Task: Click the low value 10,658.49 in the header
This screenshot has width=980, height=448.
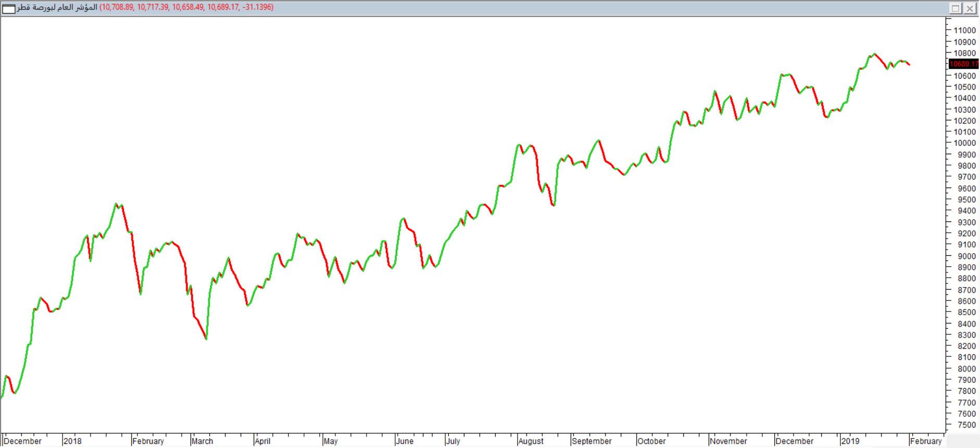Action: coord(188,7)
